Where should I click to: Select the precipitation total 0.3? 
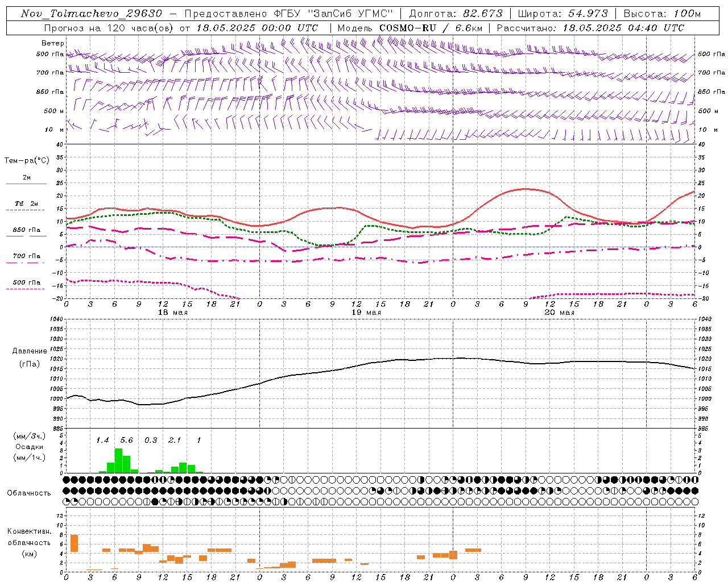click(x=151, y=440)
